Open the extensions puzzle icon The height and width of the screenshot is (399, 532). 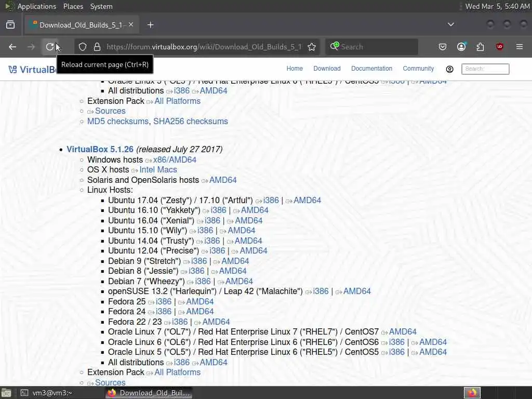[x=481, y=47]
